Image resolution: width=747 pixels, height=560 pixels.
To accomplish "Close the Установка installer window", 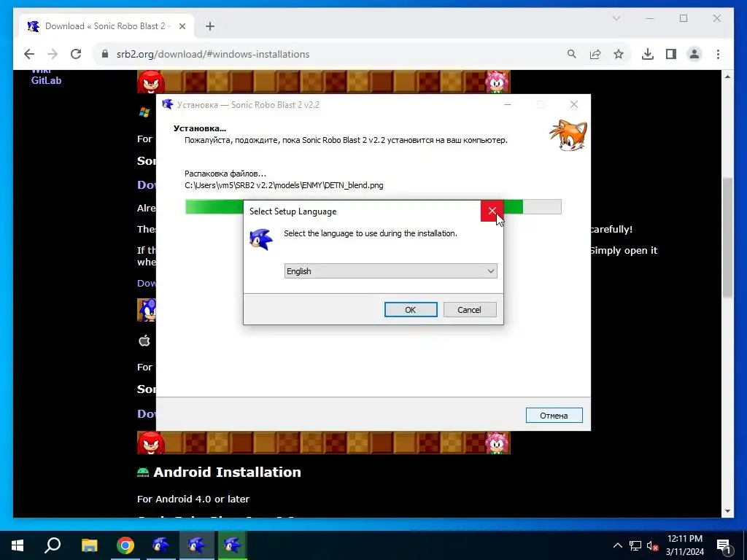I will (x=574, y=104).
